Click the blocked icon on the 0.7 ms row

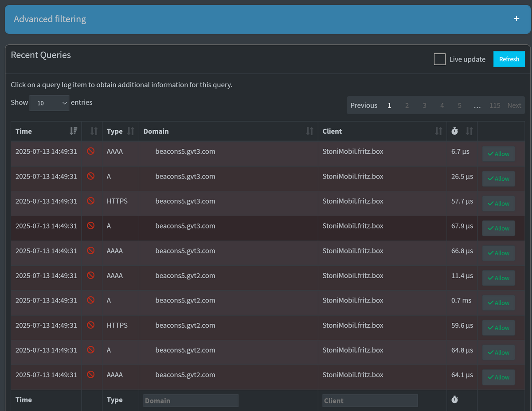click(90, 300)
